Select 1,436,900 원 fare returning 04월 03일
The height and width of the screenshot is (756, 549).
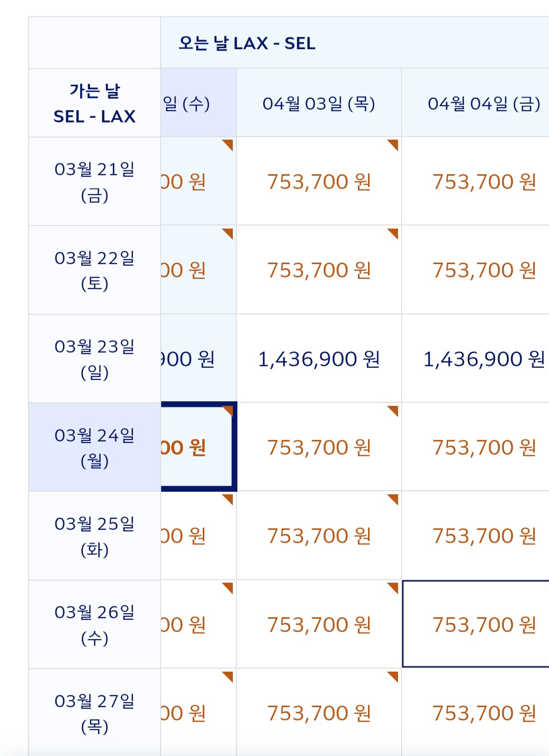pyautogui.click(x=319, y=359)
